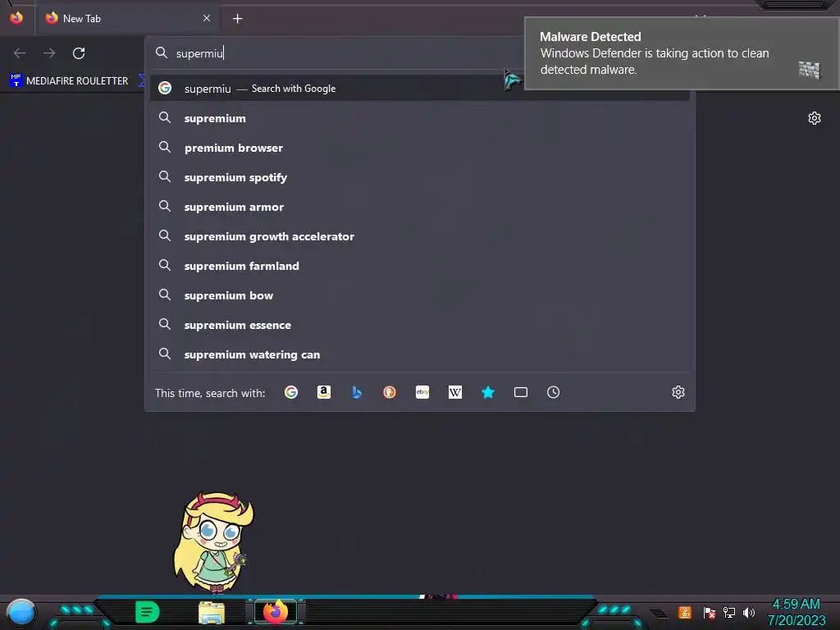The height and width of the screenshot is (630, 840).
Task: Select the 'supremium armor' suggestion
Action: coord(420,207)
